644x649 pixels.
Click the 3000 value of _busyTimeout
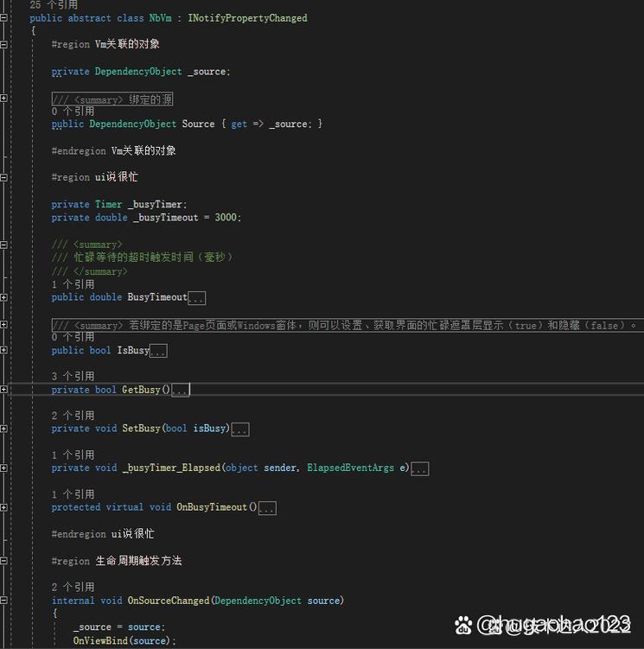(226, 217)
